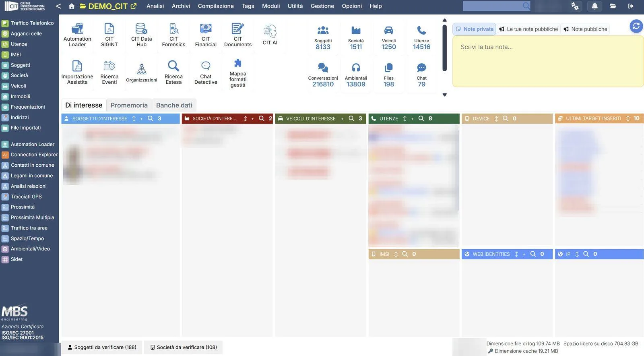Image resolution: width=644 pixels, height=356 pixels.
Task: Launch the CIT AI assistant
Action: 270,35
